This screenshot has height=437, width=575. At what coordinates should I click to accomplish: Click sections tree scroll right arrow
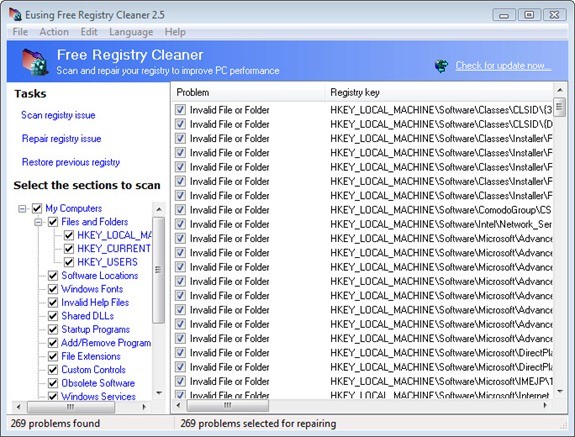pyautogui.click(x=144, y=407)
